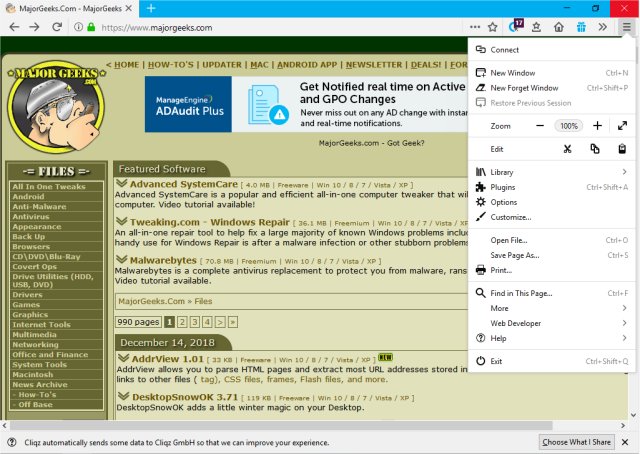Click the ADAudit Plus ad banner

pos(306,104)
